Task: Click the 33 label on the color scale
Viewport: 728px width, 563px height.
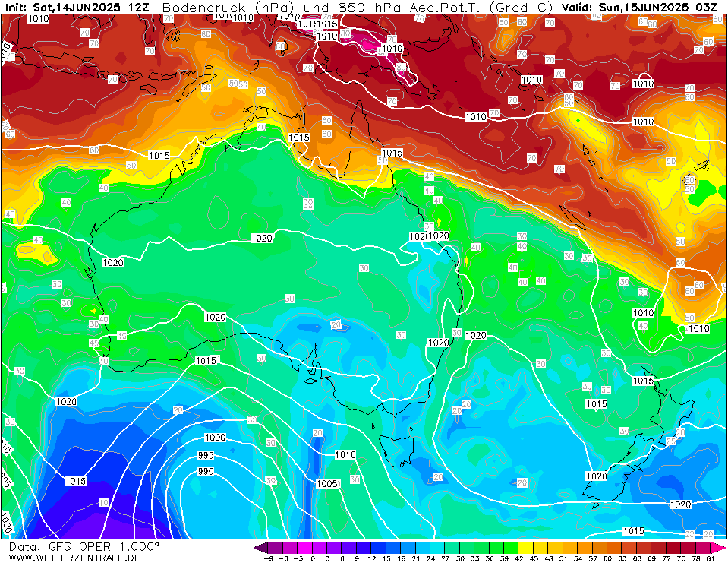Action: tap(475, 558)
